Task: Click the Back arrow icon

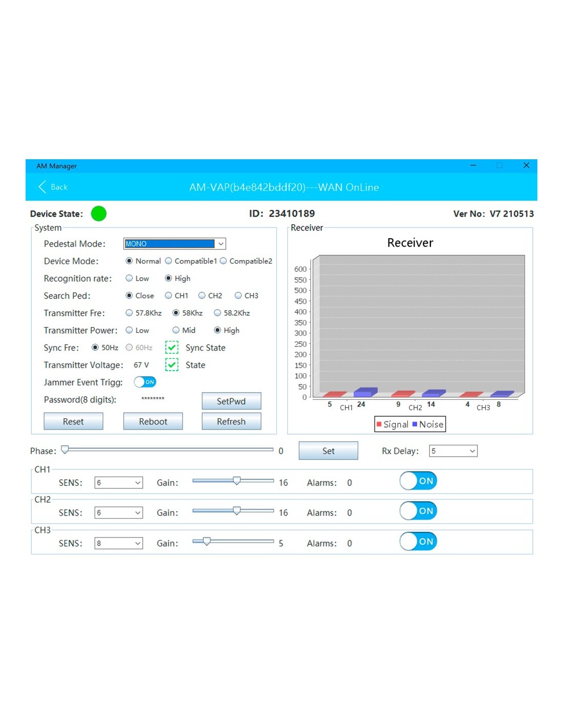Action: 42,187
